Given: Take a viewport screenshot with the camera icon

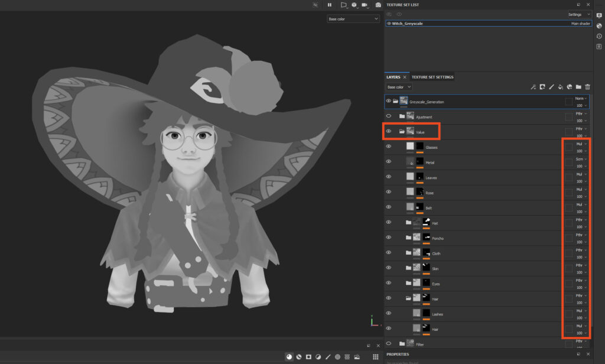Looking at the screenshot, I should [378, 5].
